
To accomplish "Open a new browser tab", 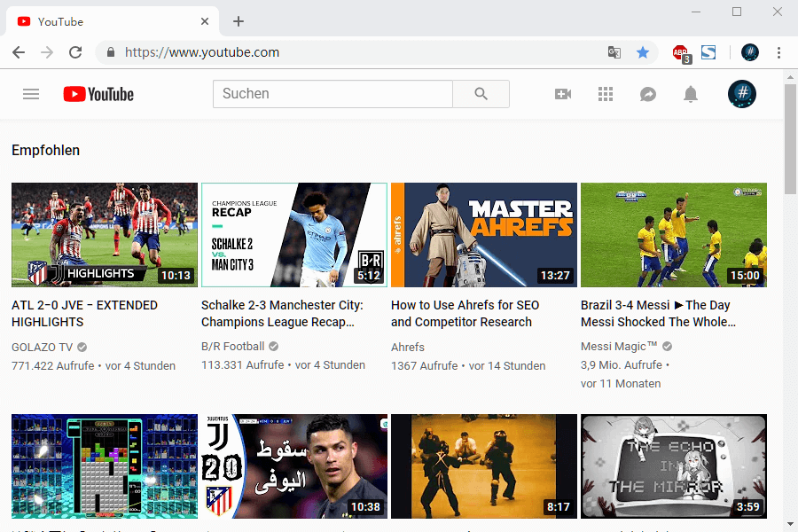I will [x=239, y=21].
